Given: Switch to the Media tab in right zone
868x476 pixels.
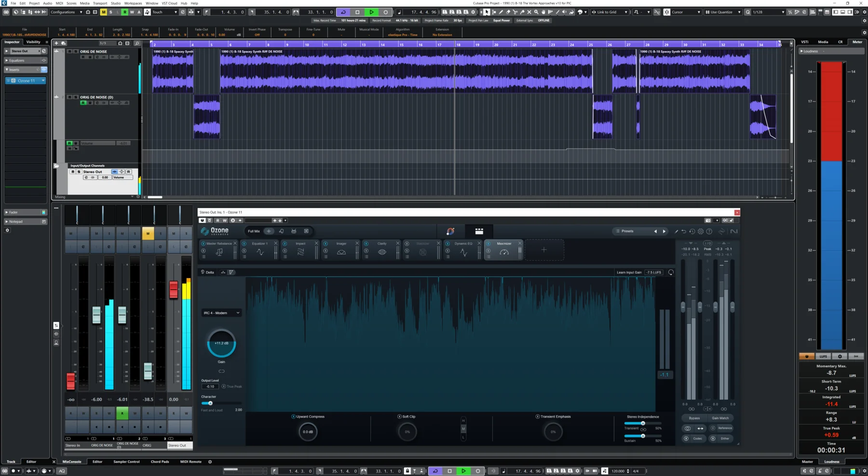Looking at the screenshot, I should [823, 42].
